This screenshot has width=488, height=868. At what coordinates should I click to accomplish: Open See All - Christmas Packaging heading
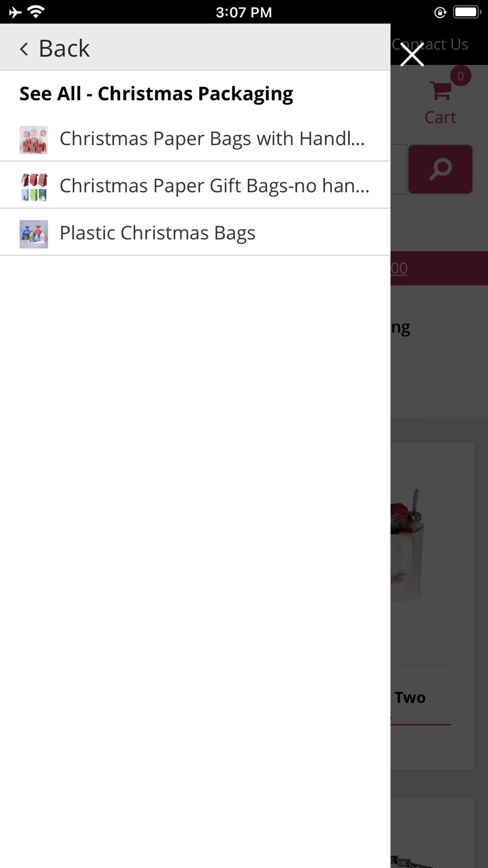156,94
